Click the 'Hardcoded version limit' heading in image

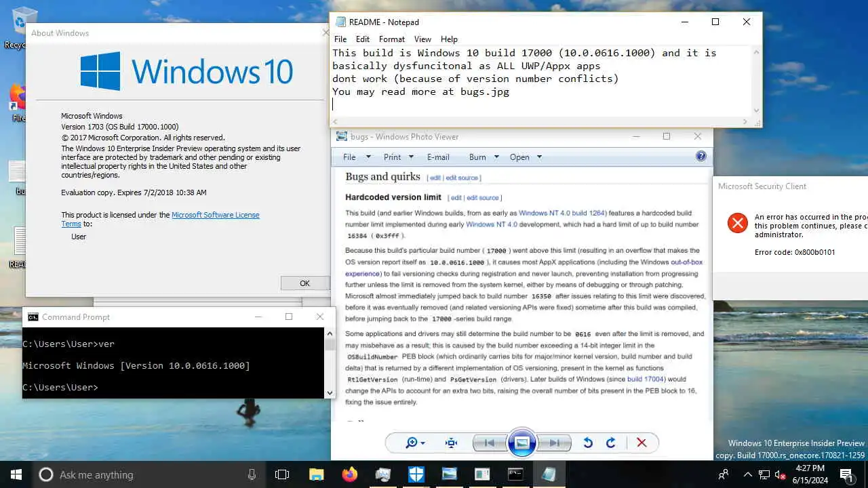(x=393, y=197)
